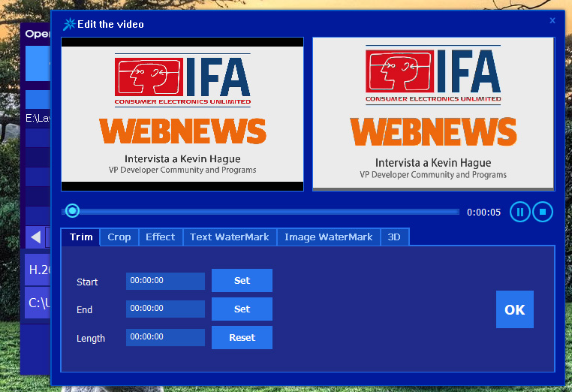Click the left arrow icon in background window
The image size is (572, 392).
click(35, 237)
